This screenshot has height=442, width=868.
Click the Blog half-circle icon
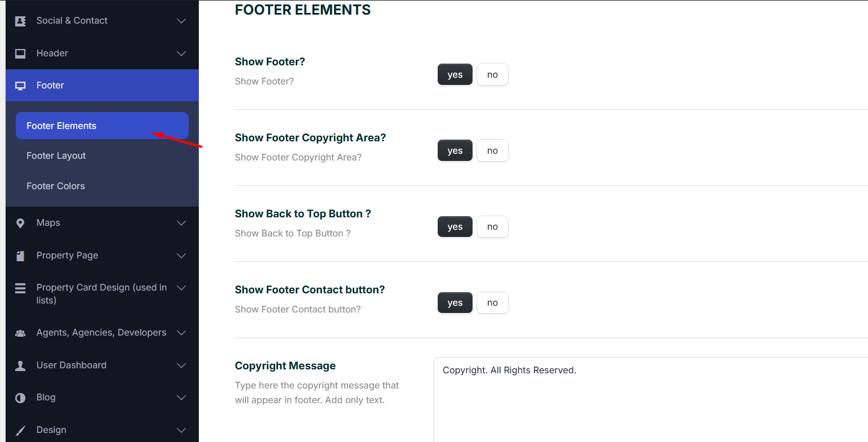click(x=20, y=398)
